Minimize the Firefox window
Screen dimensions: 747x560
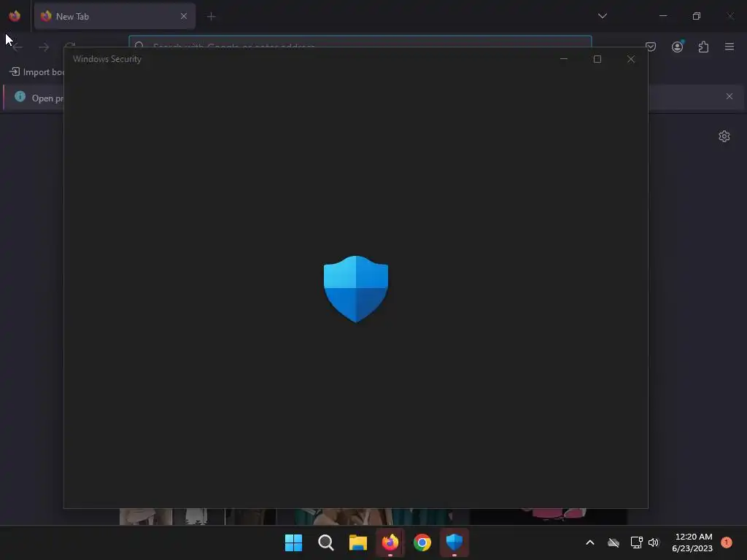point(663,16)
